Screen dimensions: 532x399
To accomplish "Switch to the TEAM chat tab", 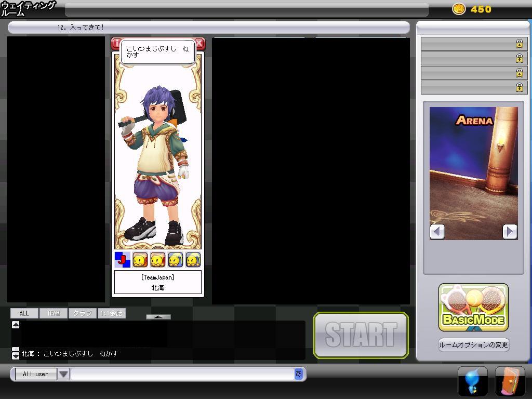I will (54, 313).
